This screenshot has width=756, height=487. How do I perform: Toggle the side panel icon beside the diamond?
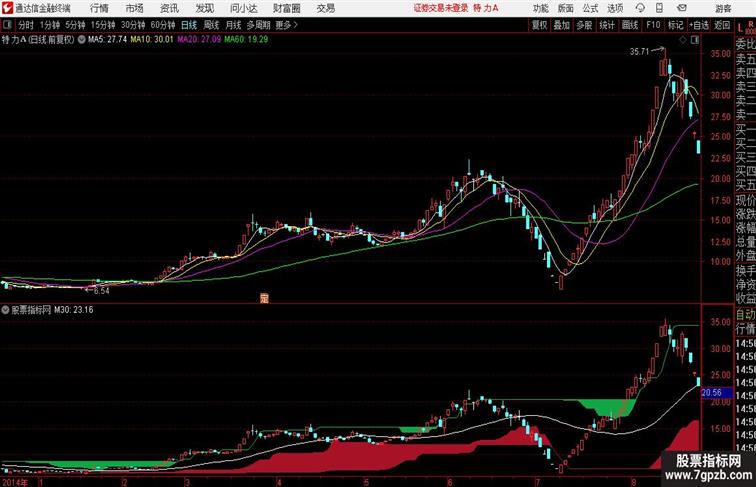coord(695,41)
